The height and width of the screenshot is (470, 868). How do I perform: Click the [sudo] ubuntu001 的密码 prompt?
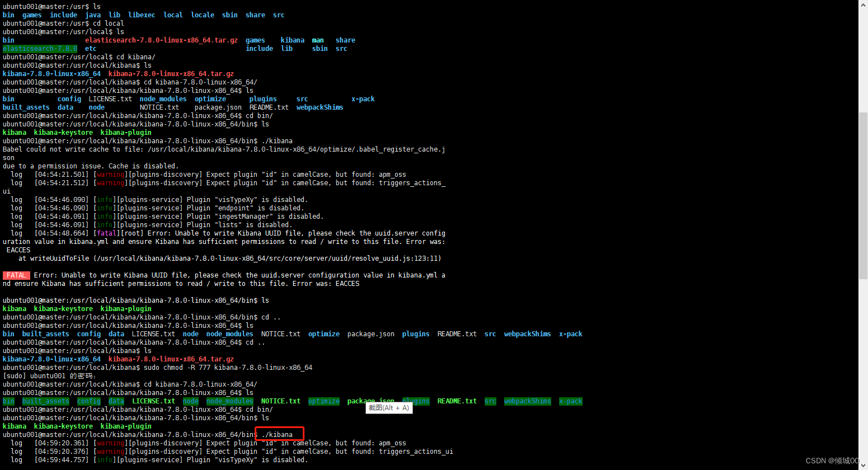coord(49,376)
